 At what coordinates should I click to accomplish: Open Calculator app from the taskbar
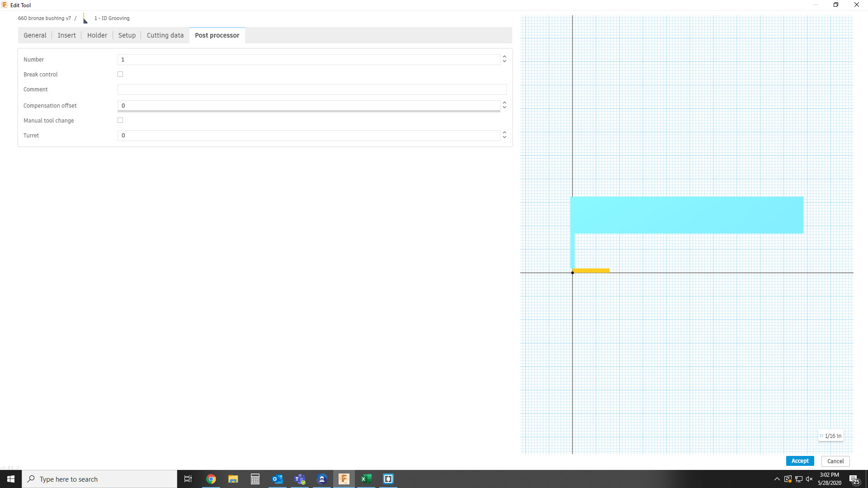[x=255, y=479]
